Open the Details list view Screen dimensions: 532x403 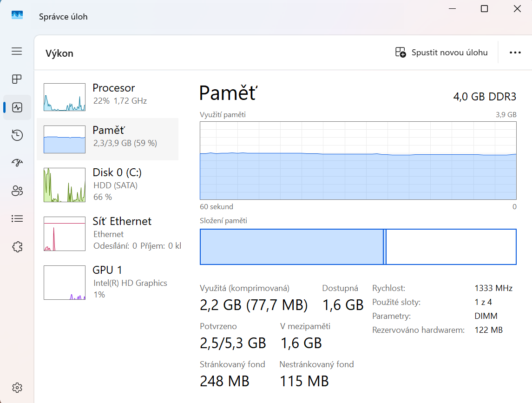tap(17, 218)
